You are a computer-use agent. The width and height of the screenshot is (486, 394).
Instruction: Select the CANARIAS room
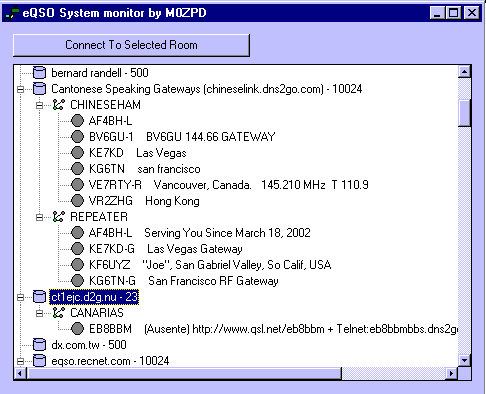(97, 313)
